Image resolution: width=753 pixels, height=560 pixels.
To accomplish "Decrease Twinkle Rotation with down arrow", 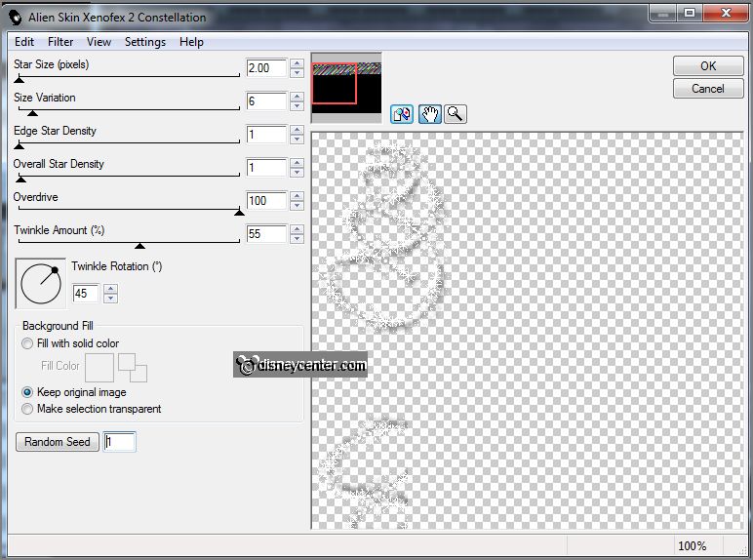I will [x=110, y=299].
